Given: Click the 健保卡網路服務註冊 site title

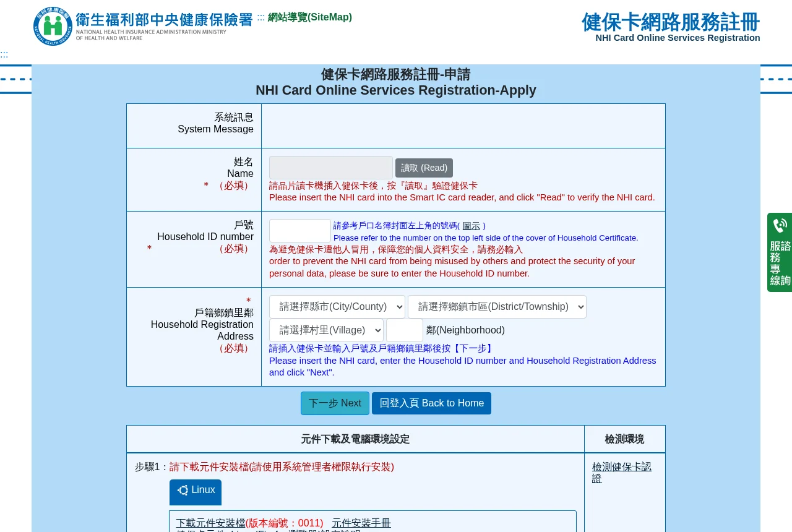Looking at the screenshot, I should click(x=671, y=22).
